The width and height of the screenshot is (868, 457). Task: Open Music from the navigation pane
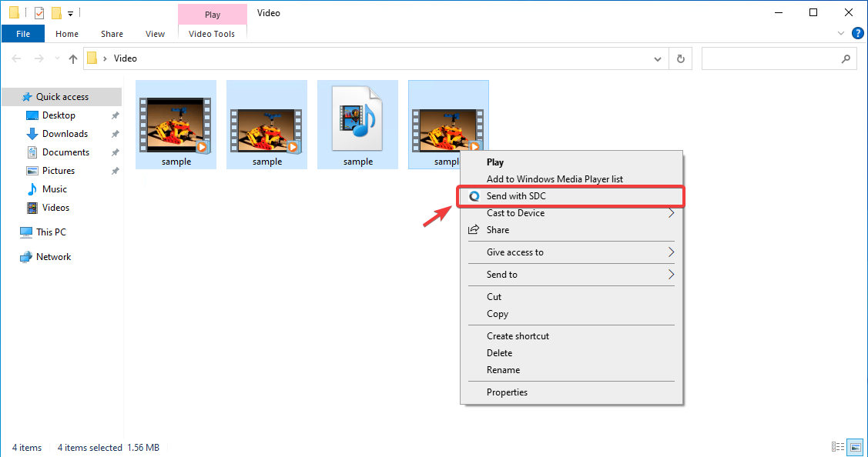[x=53, y=188]
